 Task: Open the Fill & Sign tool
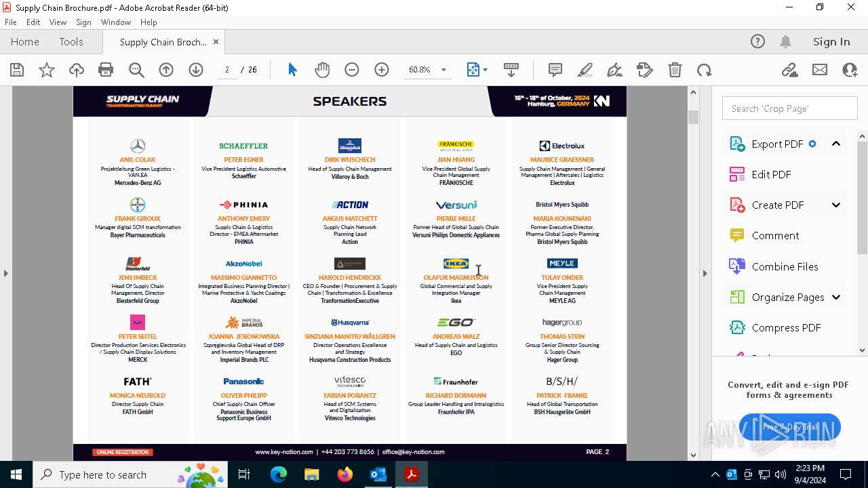[615, 70]
